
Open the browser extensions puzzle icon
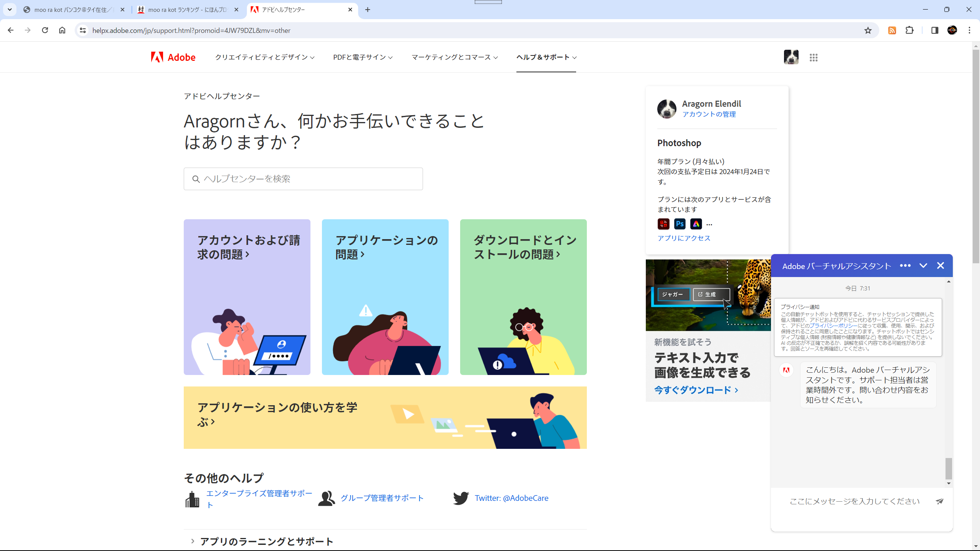coord(910,30)
